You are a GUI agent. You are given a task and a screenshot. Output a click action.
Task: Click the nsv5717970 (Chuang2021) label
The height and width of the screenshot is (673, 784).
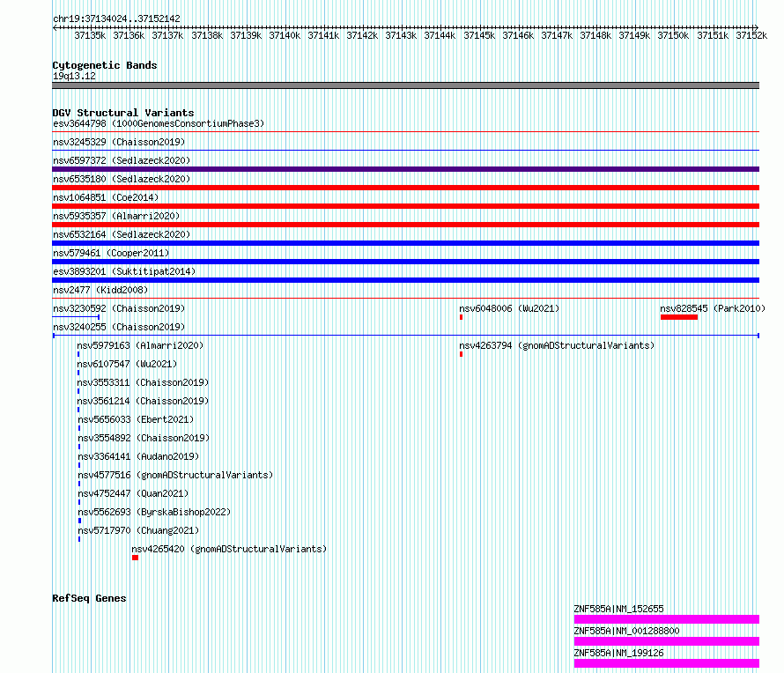[138, 530]
